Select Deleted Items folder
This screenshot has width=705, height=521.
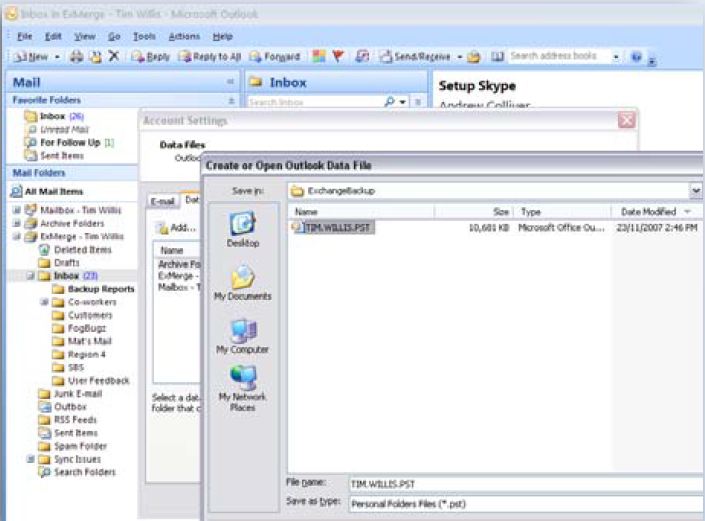(x=76, y=249)
